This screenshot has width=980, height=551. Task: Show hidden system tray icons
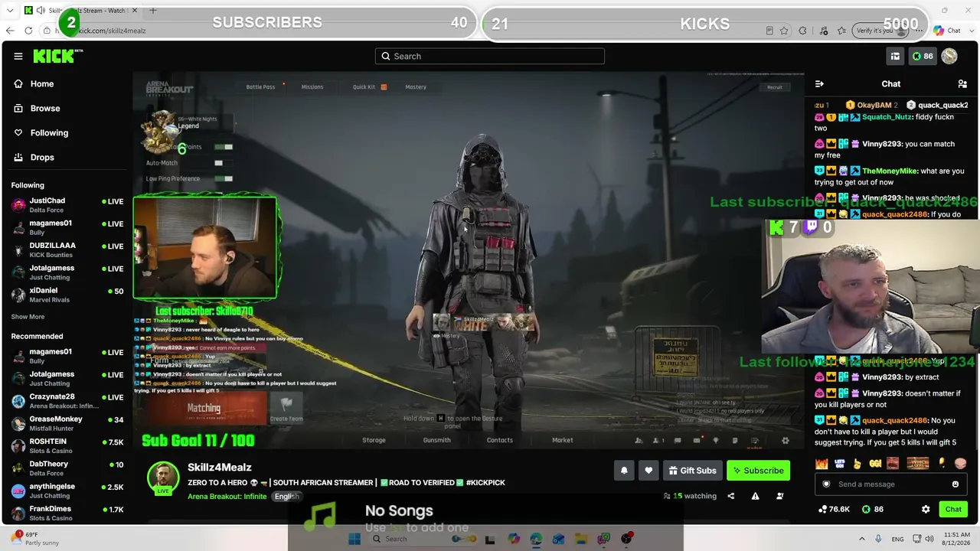pos(862,539)
